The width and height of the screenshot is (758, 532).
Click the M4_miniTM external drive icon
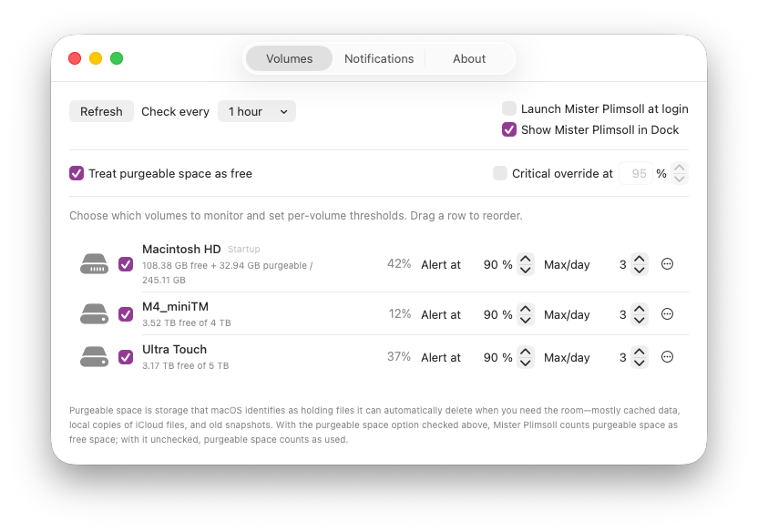coord(94,314)
